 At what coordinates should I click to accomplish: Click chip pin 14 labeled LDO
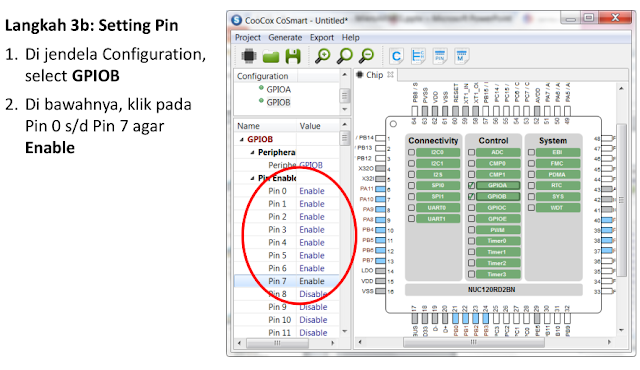tap(380, 270)
